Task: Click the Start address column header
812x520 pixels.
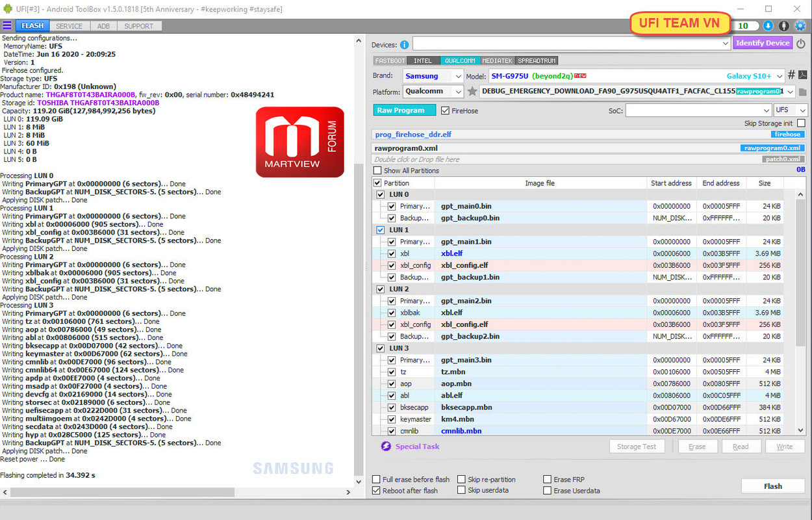Action: (x=671, y=183)
